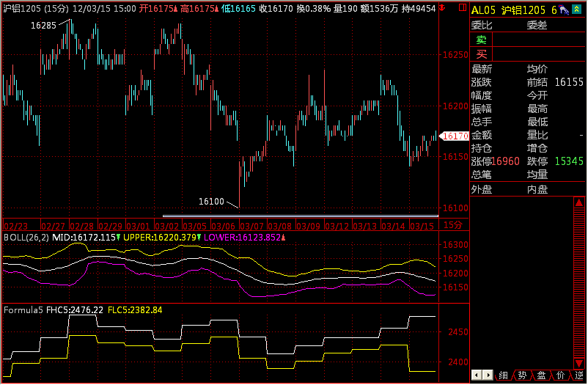Click the double-chevron collapse icon in quote header
Image resolution: width=588 pixels, height=385 pixels.
pos(573,10)
